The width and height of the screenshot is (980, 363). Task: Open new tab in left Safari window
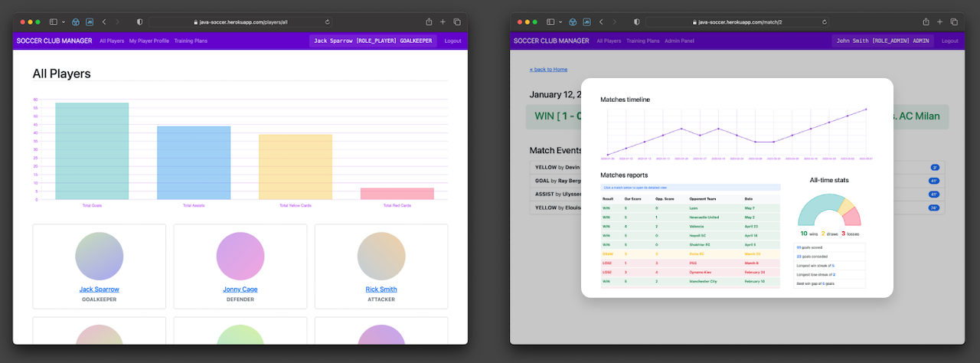443,22
